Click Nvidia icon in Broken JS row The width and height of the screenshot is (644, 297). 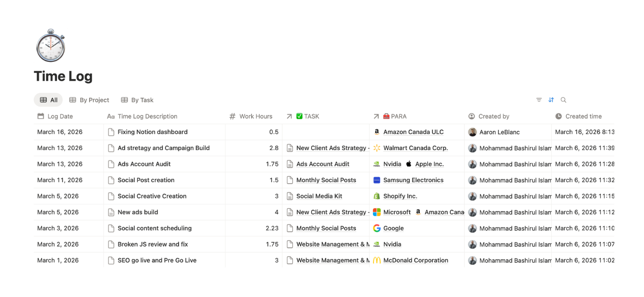pyautogui.click(x=376, y=244)
